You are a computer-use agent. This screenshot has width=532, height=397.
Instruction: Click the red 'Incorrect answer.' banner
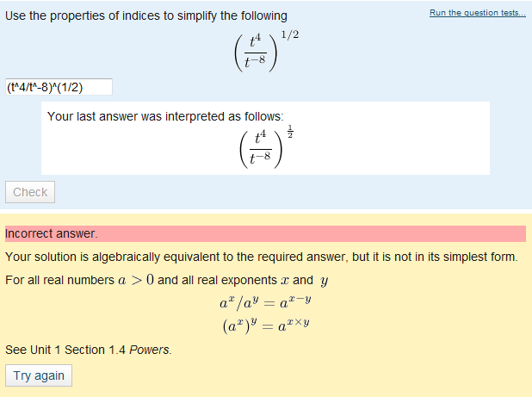(265, 233)
